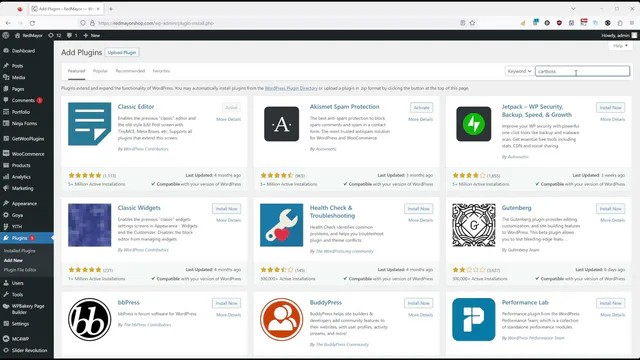Open Appearance in the sidebar
Viewport: 640px width, 360px height.
pos(24,203)
